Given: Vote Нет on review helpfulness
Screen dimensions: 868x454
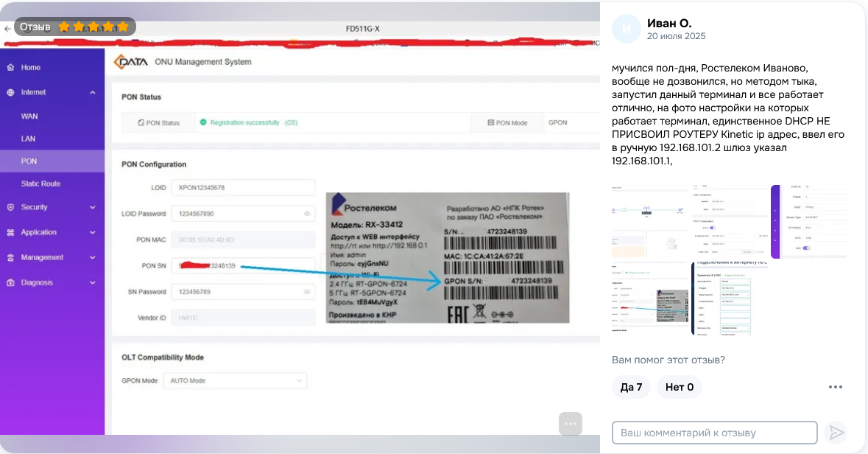Looking at the screenshot, I should (x=680, y=387).
